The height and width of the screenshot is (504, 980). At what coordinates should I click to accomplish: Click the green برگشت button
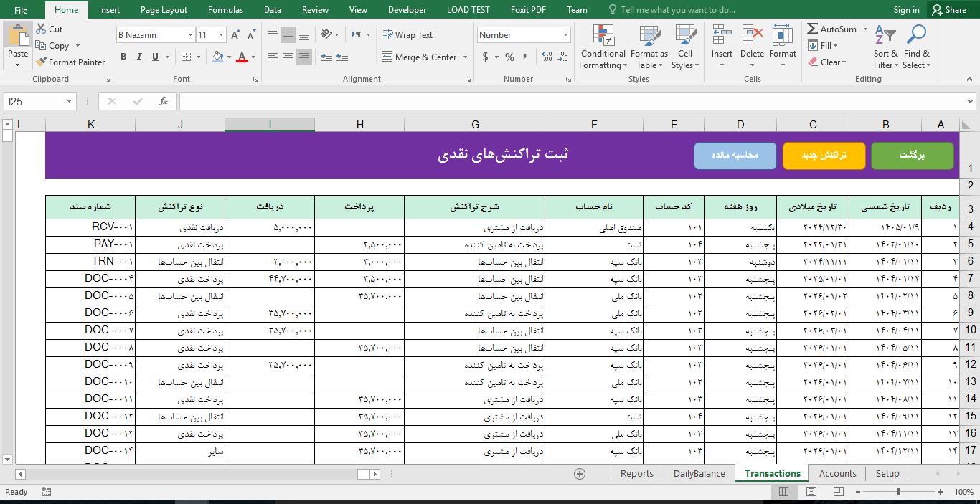pyautogui.click(x=913, y=155)
